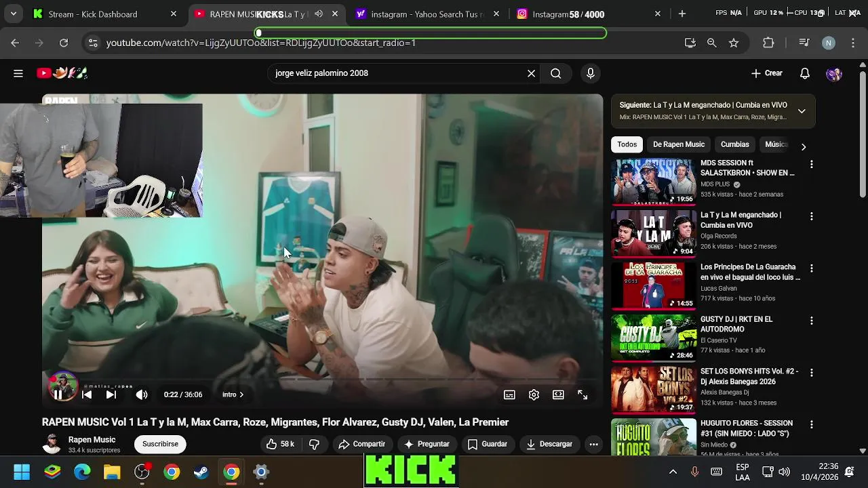Select the Música filter chip
The height and width of the screenshot is (488, 868).
(776, 144)
